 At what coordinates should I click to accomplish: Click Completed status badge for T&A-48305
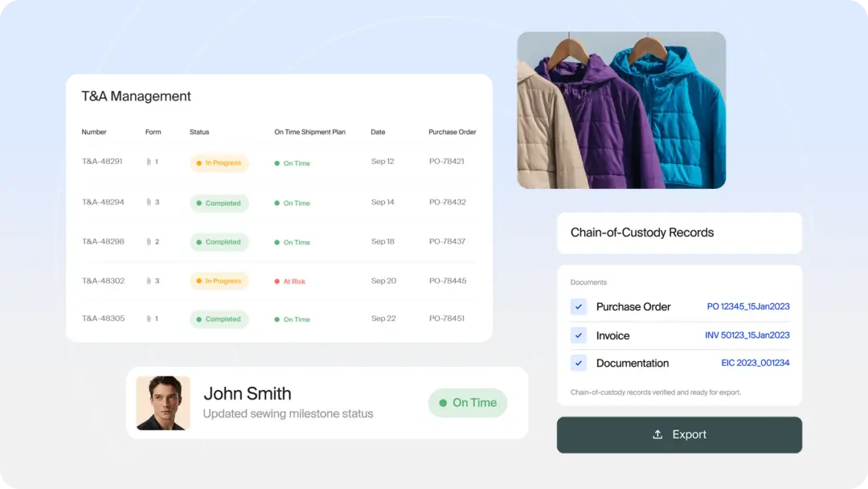(219, 319)
